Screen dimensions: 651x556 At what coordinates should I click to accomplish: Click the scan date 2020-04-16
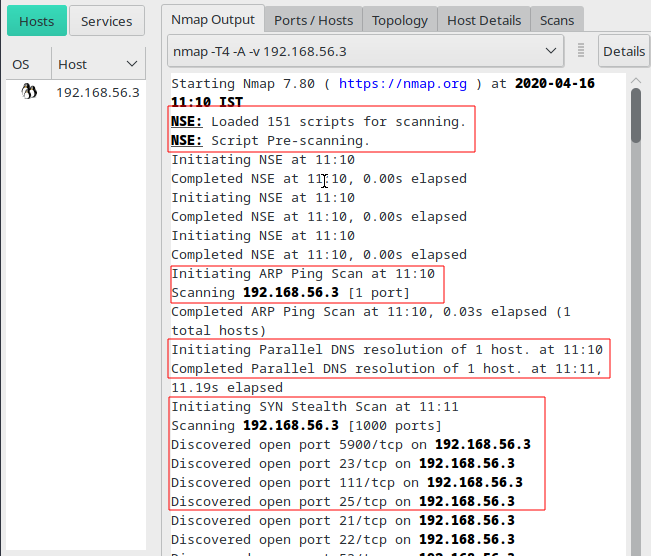pos(555,83)
